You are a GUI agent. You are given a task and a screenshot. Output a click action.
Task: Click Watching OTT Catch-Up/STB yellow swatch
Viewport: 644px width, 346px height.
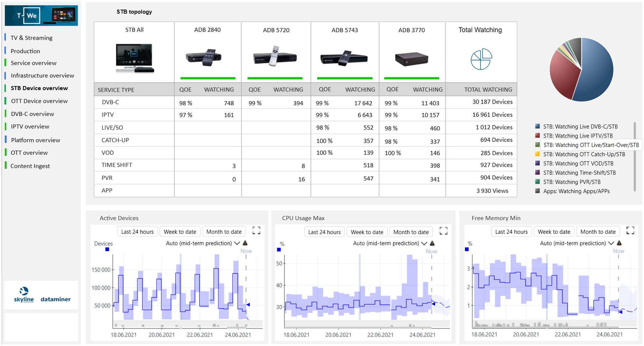tap(537, 154)
